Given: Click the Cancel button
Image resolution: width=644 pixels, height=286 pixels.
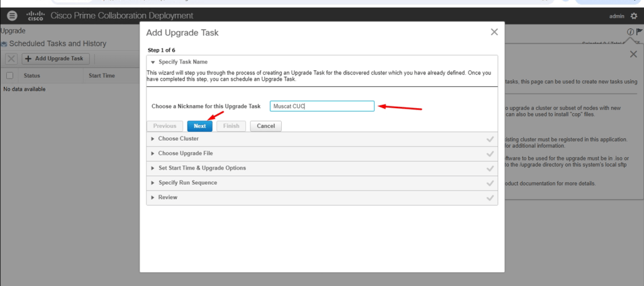Looking at the screenshot, I should click(x=266, y=126).
